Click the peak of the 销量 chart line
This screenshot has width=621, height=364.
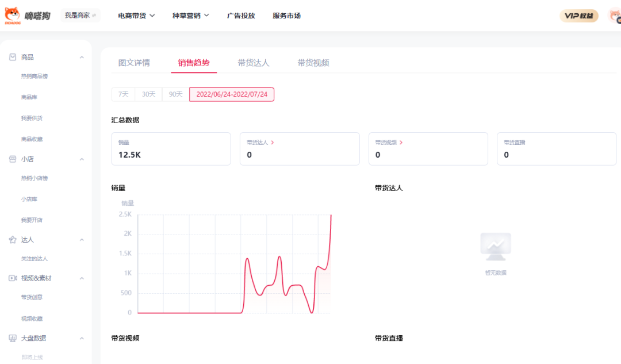pyautogui.click(x=331, y=215)
